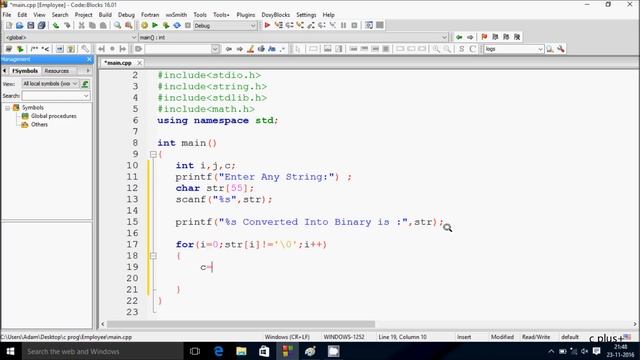Click the wrench options icon by logs
This screenshot has width=640, height=360.
click(x=561, y=49)
